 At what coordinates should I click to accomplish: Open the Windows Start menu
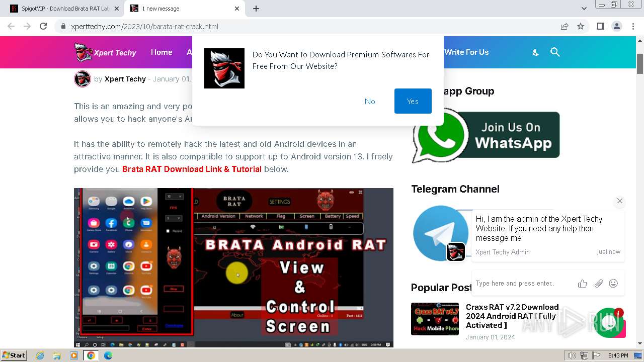coord(14,355)
